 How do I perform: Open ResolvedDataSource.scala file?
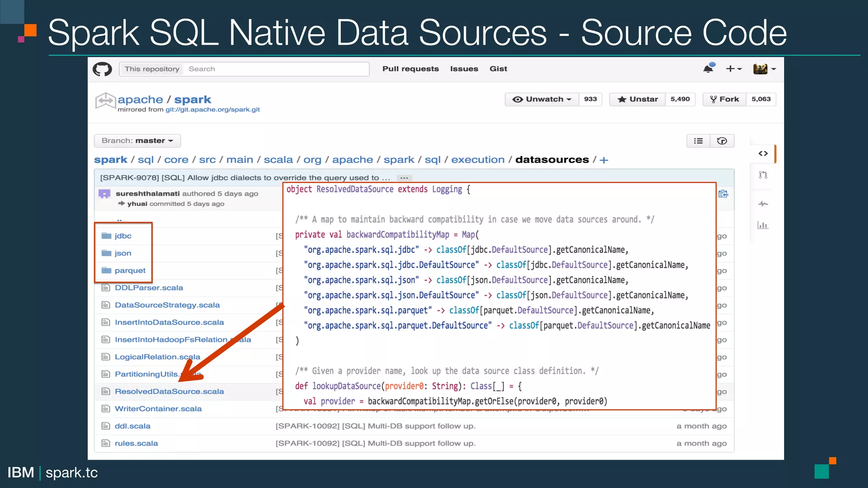tap(169, 391)
